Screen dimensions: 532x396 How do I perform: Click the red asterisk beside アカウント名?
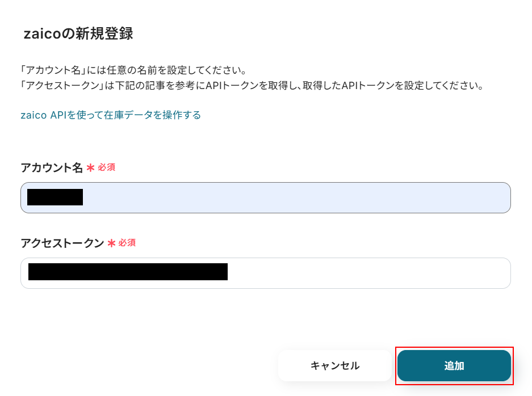(90, 168)
